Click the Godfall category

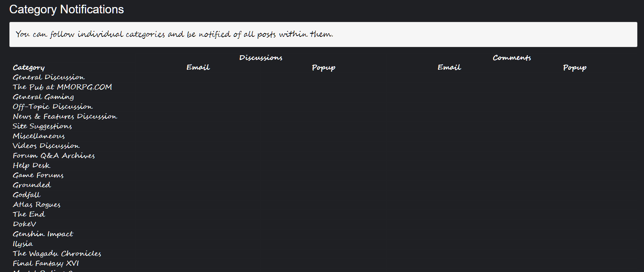pyautogui.click(x=27, y=195)
